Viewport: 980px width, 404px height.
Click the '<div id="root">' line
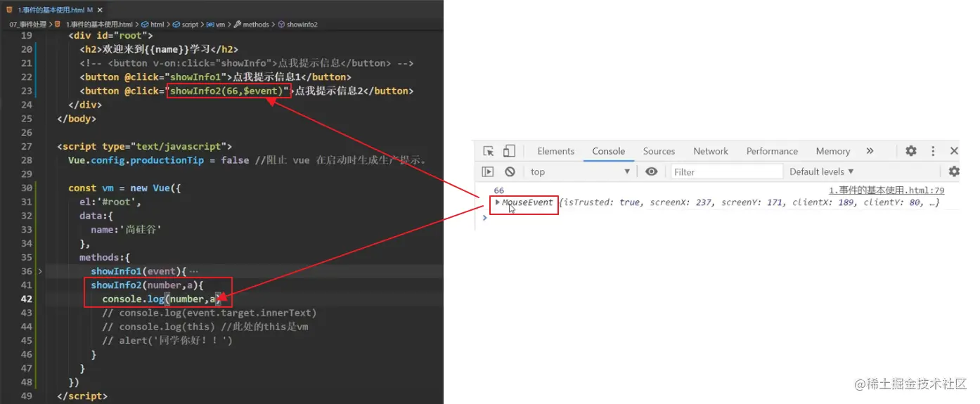click(110, 35)
